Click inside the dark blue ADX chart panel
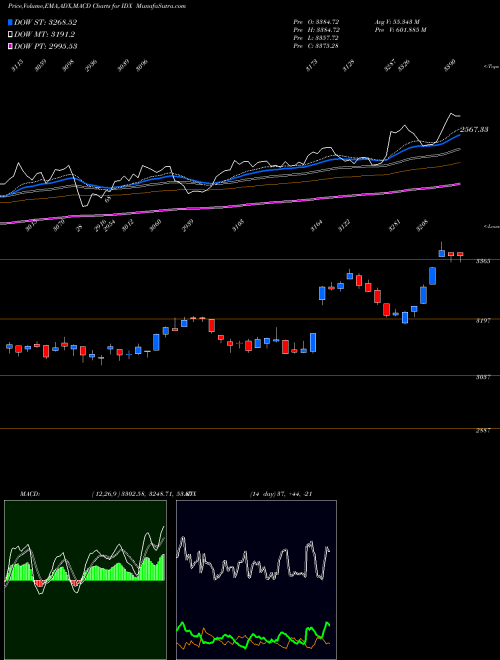 tap(256, 580)
